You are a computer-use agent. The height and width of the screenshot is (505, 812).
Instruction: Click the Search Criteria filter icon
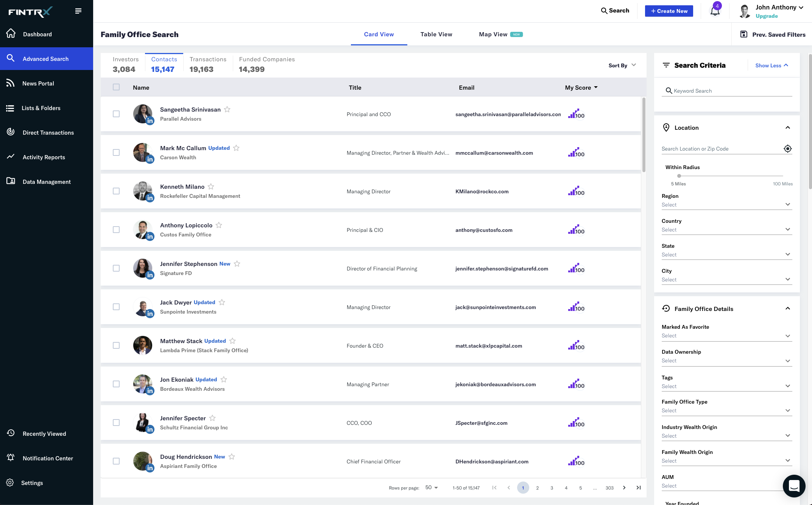[666, 65]
